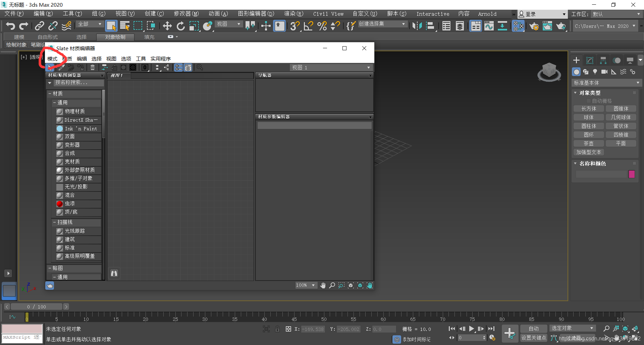Viewport: 644px width, 345px height.
Task: Open the Utilities menu in Slate editor
Action: (x=161, y=59)
